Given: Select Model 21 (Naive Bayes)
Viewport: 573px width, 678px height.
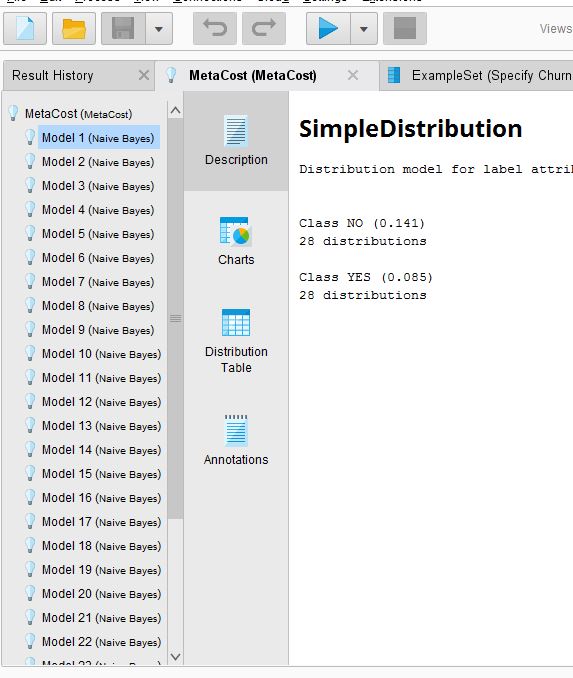Looking at the screenshot, I should (102, 618).
